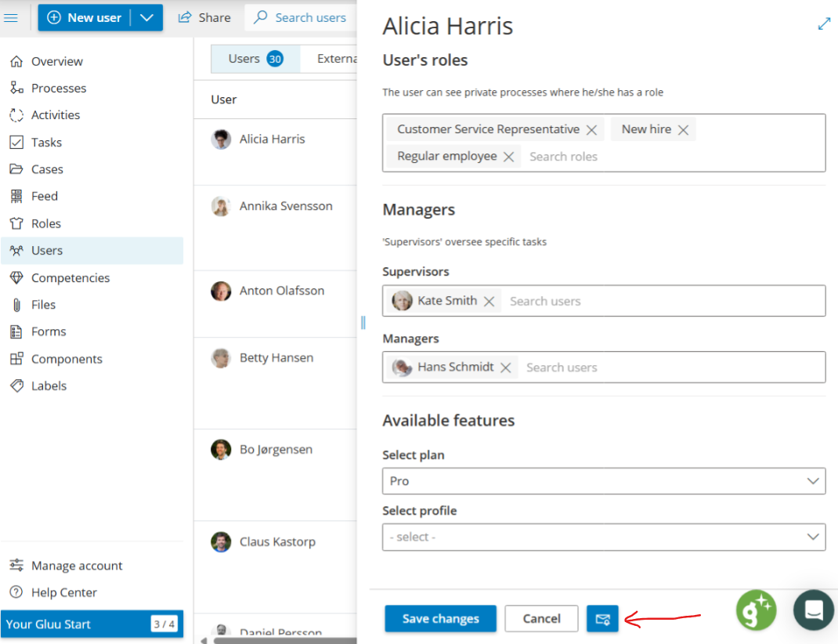
Task: Remove Customer Service Representative role tag
Action: point(591,130)
